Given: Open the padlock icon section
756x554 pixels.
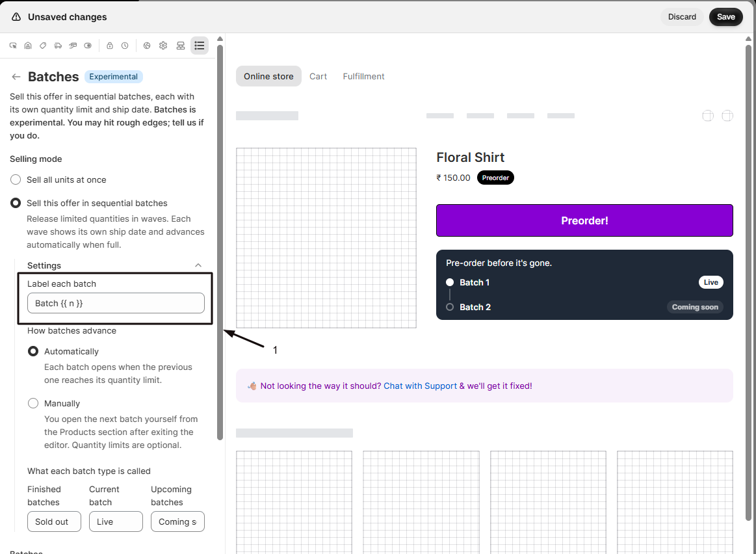Looking at the screenshot, I should [x=110, y=46].
